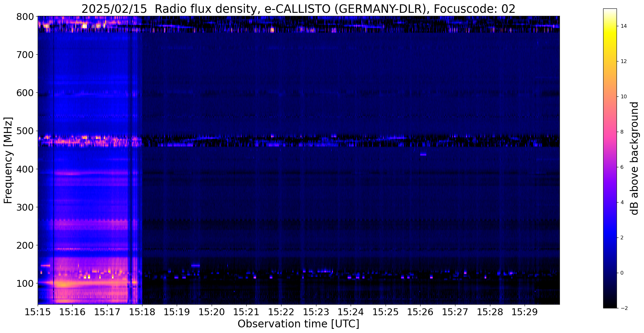Click the colorbar tick label 6
644x333 pixels.
coord(622,167)
